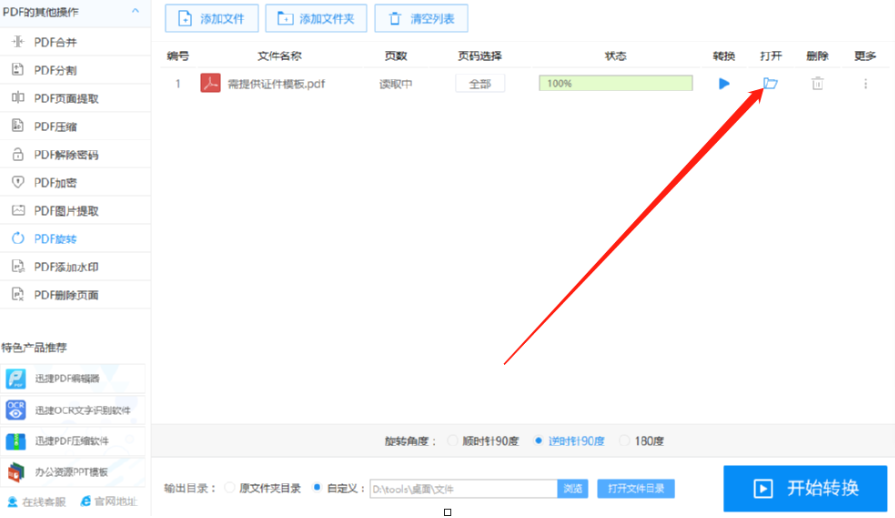Click the PDF图片提取 picture icon
Image resolution: width=895 pixels, height=518 pixels.
(18, 211)
